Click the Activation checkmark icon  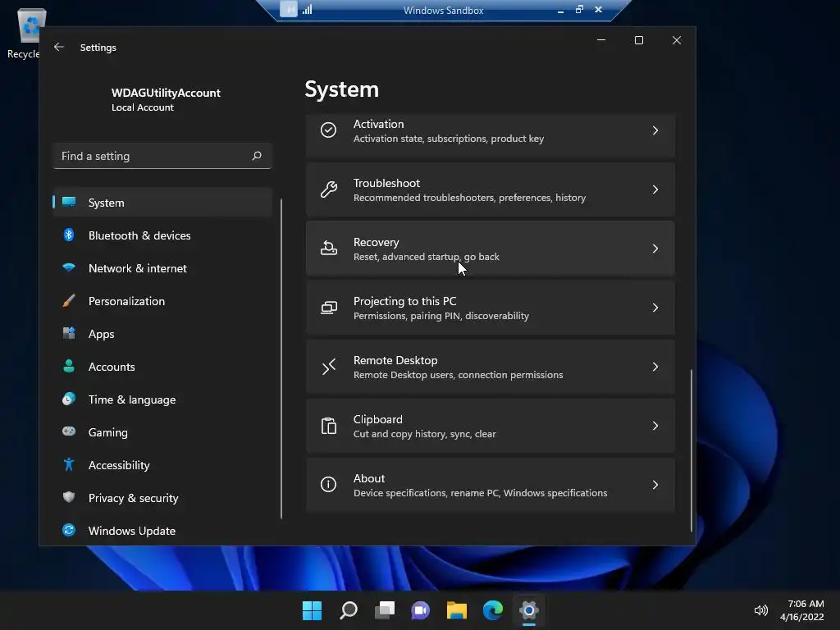tap(328, 130)
